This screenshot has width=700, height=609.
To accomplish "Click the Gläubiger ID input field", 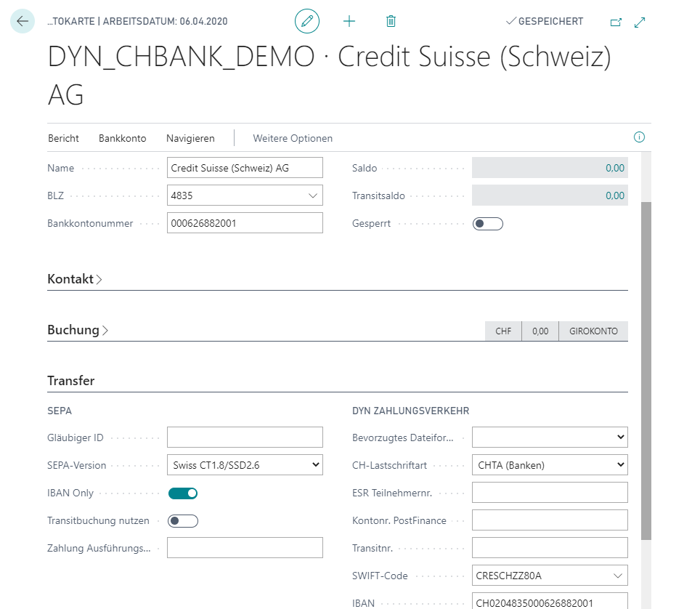I will coord(245,437).
